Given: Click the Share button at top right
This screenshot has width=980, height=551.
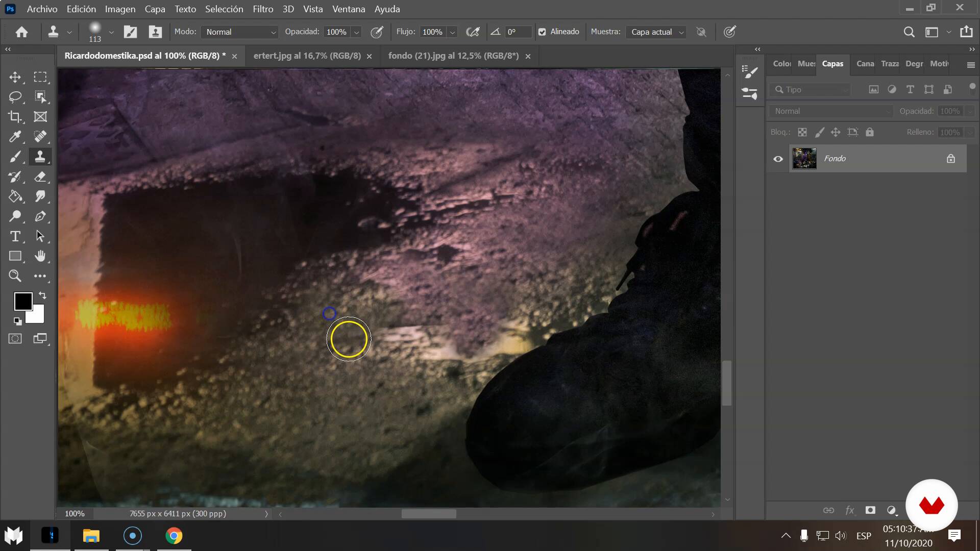Looking at the screenshot, I should point(966,32).
